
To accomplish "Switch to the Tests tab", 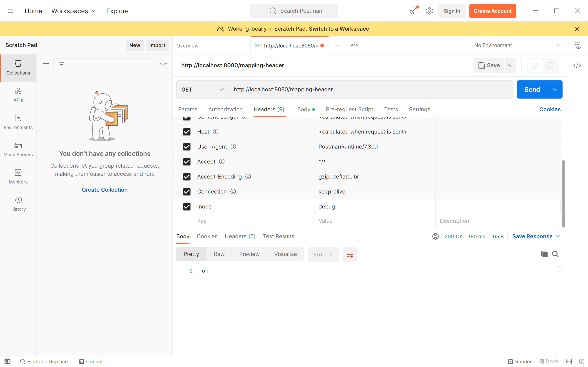I will [x=391, y=109].
